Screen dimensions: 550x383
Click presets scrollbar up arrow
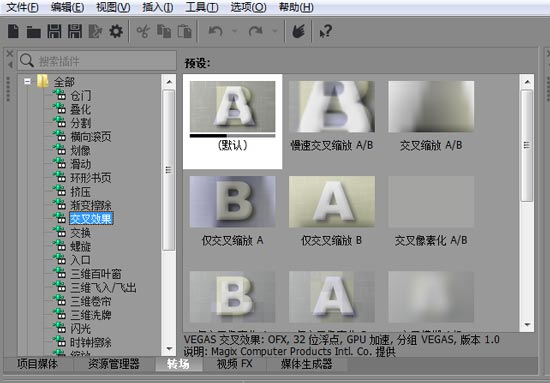point(527,82)
